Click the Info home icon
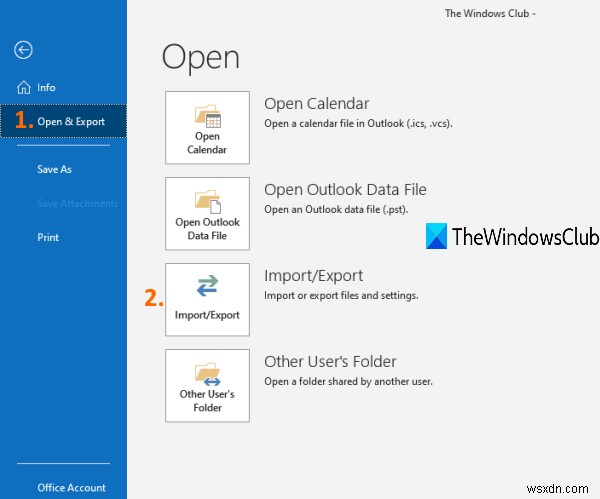Image resolution: width=600 pixels, height=499 pixels. click(24, 87)
